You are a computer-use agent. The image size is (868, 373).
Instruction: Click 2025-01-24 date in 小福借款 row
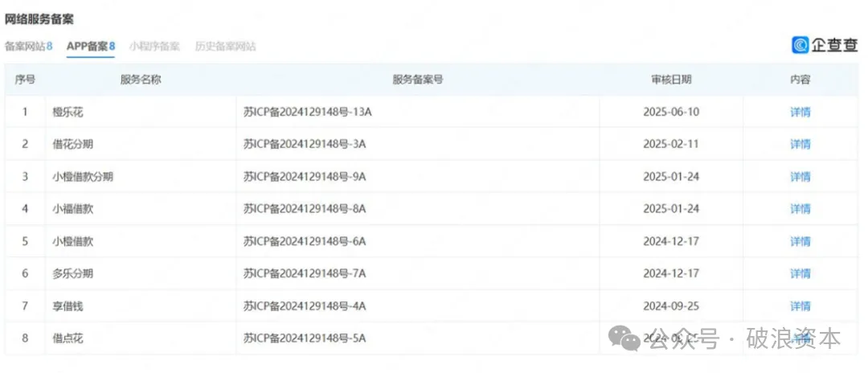(671, 209)
